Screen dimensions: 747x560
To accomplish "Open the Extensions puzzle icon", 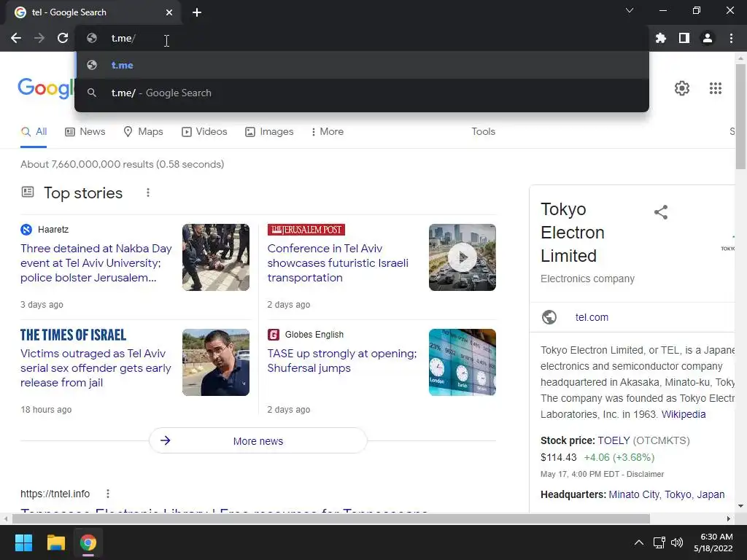I will point(661,38).
